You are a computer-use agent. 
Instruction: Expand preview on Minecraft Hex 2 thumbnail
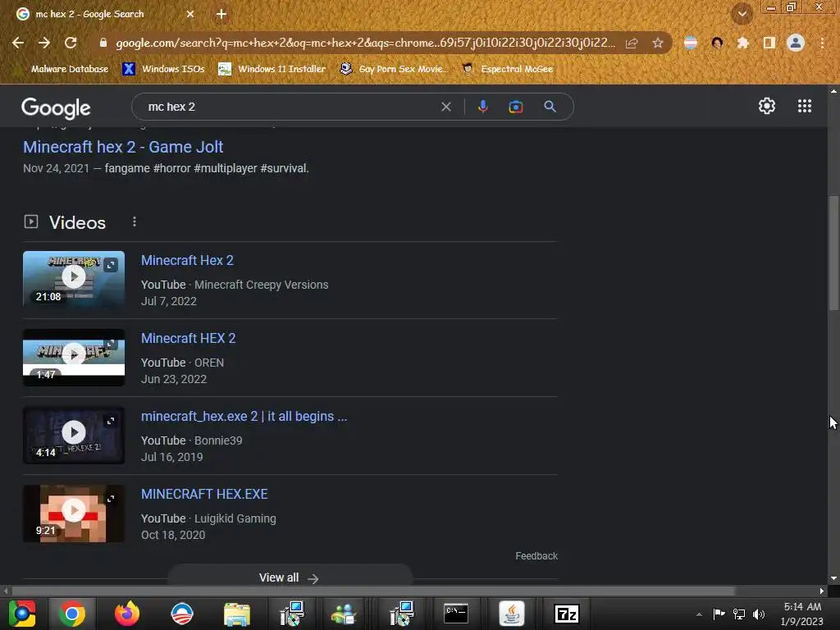click(x=111, y=265)
